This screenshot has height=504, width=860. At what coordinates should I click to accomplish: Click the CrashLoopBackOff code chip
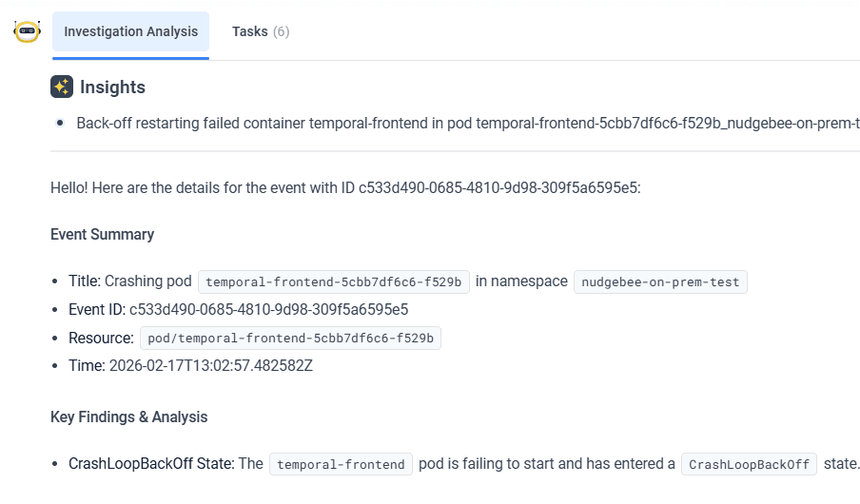point(749,464)
